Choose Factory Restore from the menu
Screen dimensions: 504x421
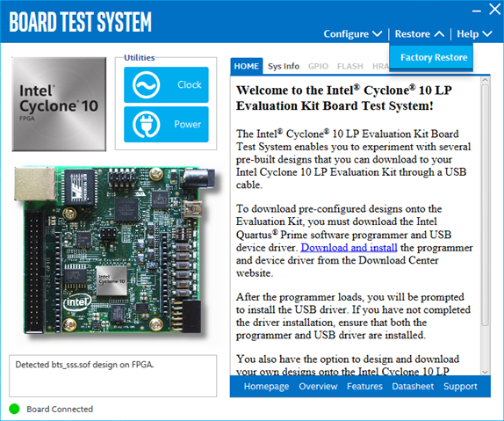[431, 57]
